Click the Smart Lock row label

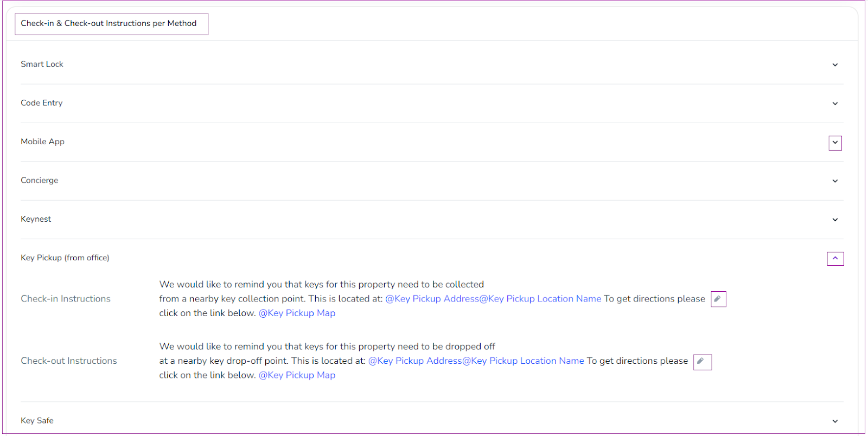coord(42,64)
